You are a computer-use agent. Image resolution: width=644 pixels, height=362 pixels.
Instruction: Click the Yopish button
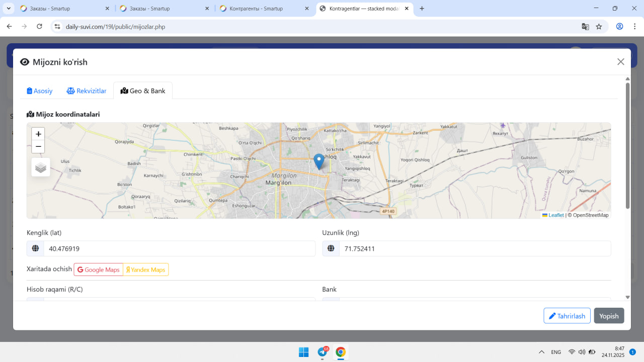609,316
